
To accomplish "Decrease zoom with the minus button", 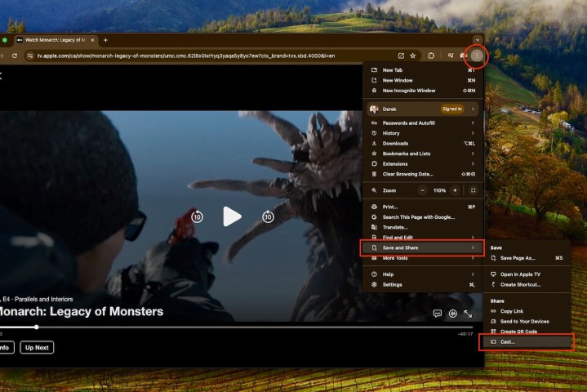I will pyautogui.click(x=423, y=190).
